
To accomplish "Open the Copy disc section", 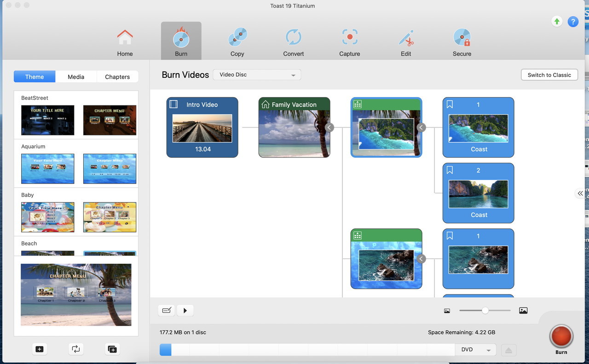I will click(x=237, y=41).
